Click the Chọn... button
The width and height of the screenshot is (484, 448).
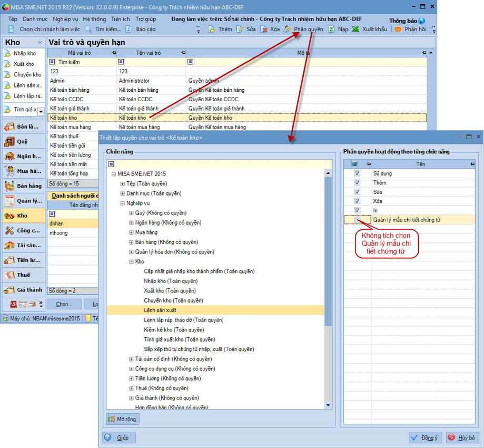(x=64, y=304)
